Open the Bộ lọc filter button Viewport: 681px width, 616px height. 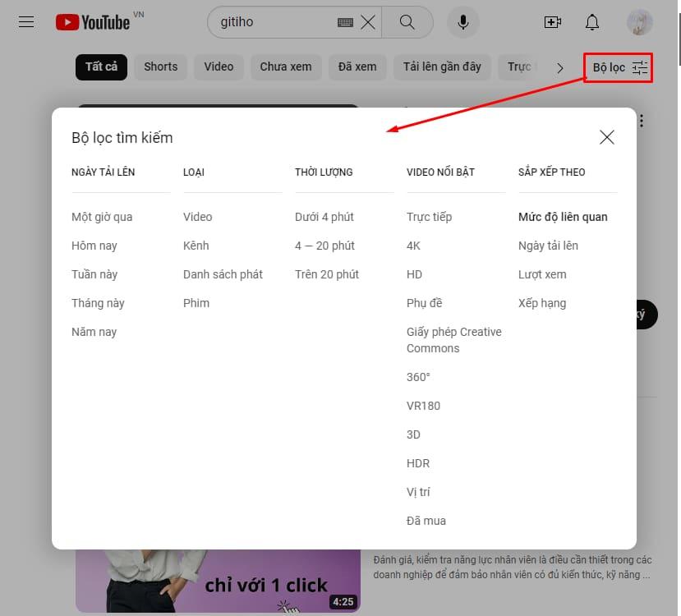[618, 67]
